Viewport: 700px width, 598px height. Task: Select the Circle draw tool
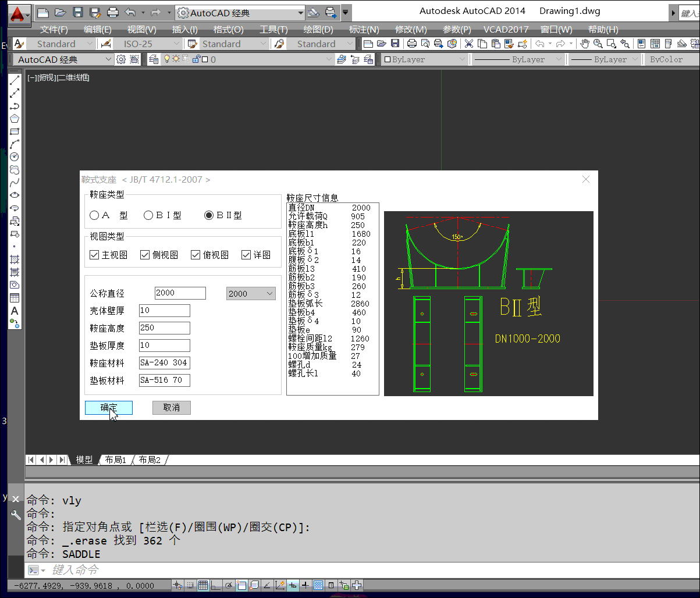click(15, 157)
